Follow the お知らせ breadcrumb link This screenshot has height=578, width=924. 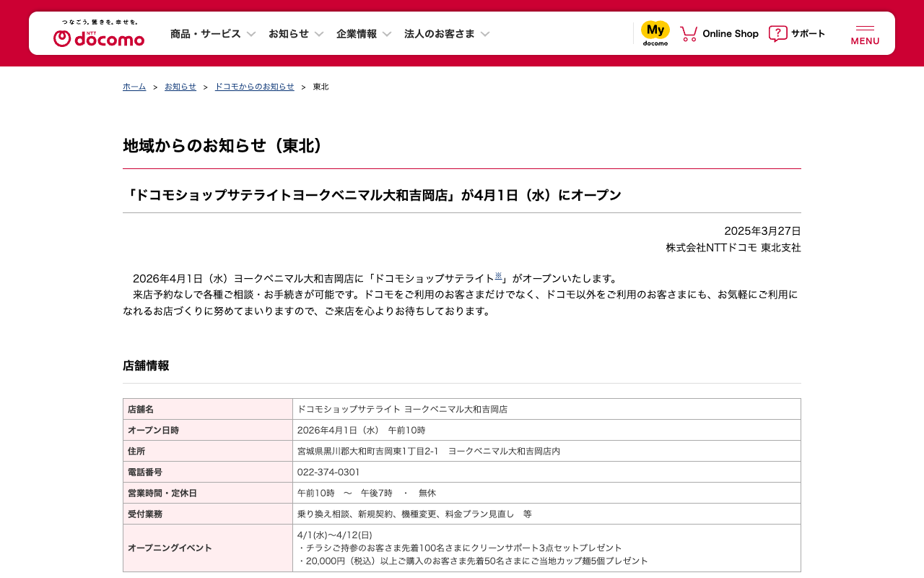pyautogui.click(x=180, y=87)
